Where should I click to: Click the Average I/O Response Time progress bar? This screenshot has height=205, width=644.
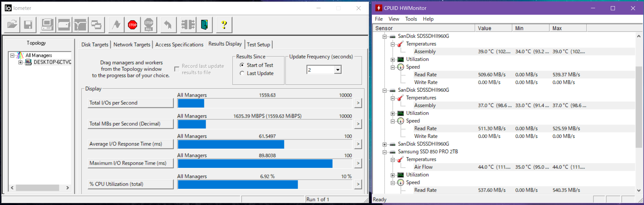click(265, 144)
